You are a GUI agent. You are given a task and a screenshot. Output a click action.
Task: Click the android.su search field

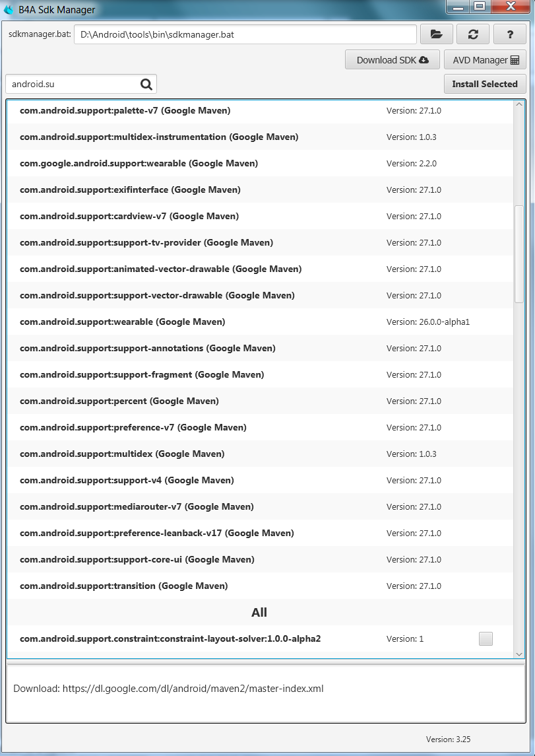(81, 85)
